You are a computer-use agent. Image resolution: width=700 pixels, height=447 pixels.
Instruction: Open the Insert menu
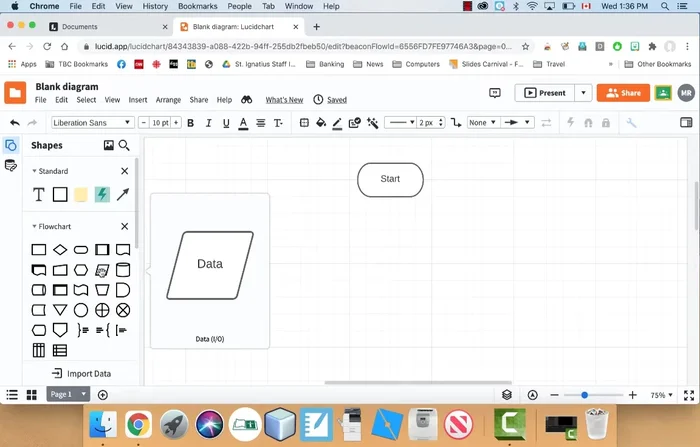click(x=138, y=100)
